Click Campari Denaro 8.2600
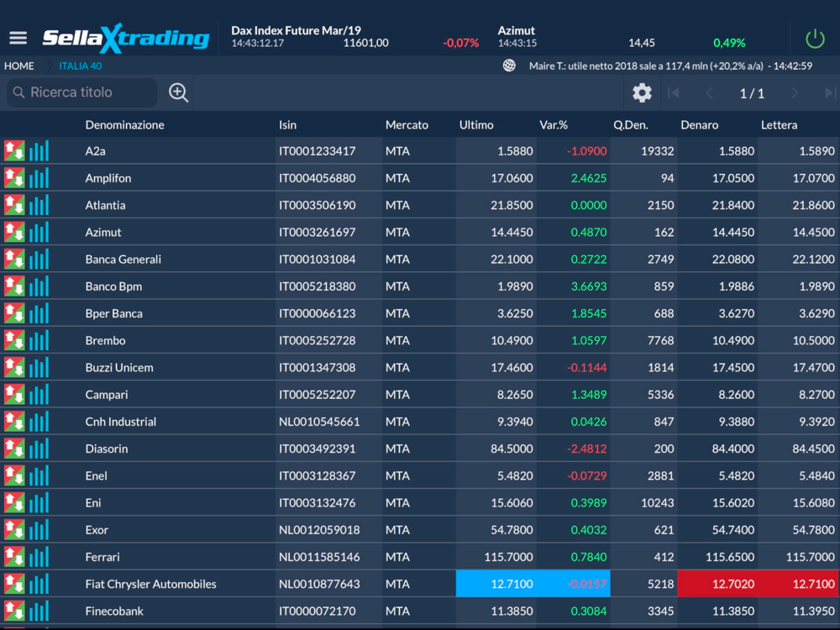 click(x=736, y=394)
